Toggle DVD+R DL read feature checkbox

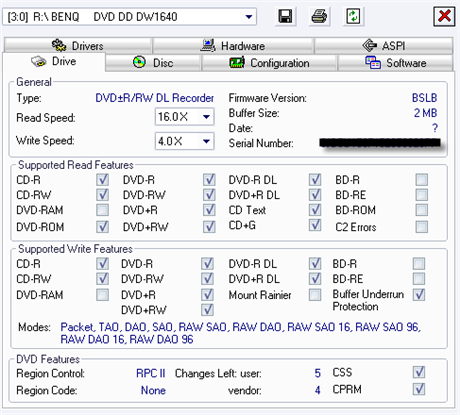pos(315,195)
